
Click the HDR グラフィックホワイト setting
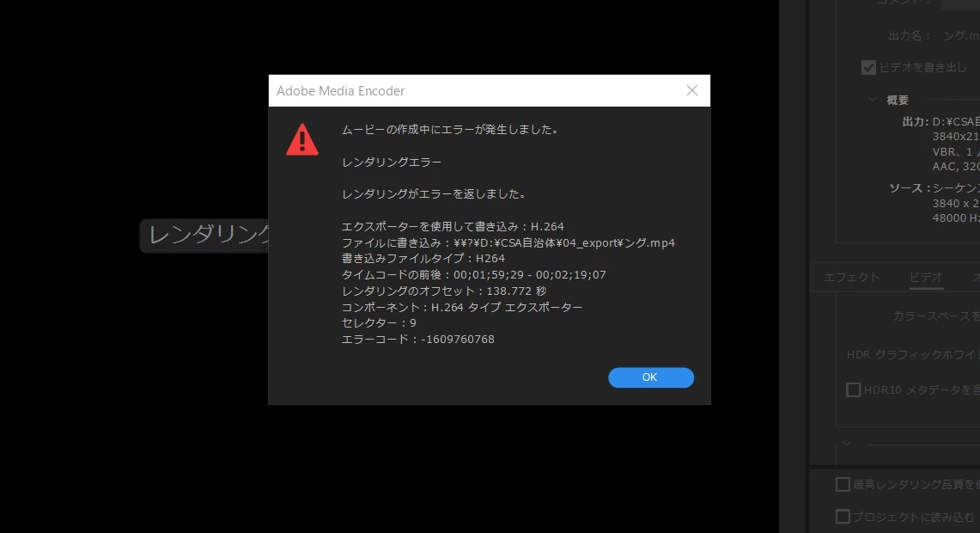point(913,355)
